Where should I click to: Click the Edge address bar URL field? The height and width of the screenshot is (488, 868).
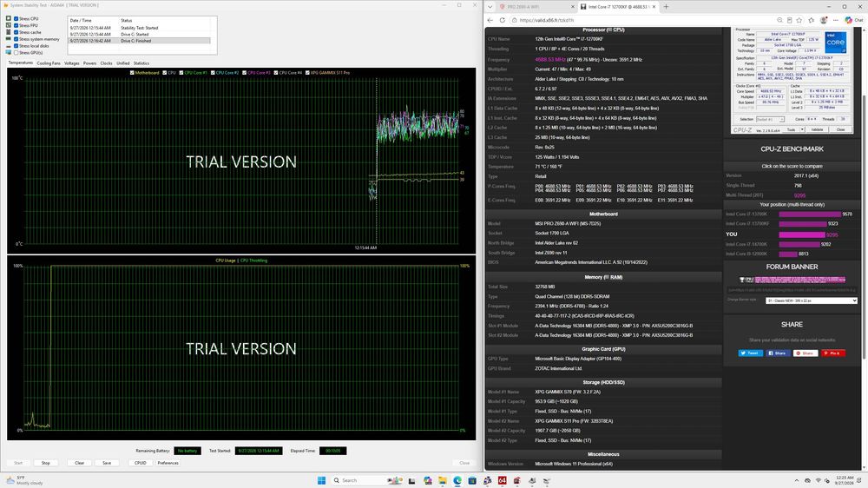[x=642, y=20]
